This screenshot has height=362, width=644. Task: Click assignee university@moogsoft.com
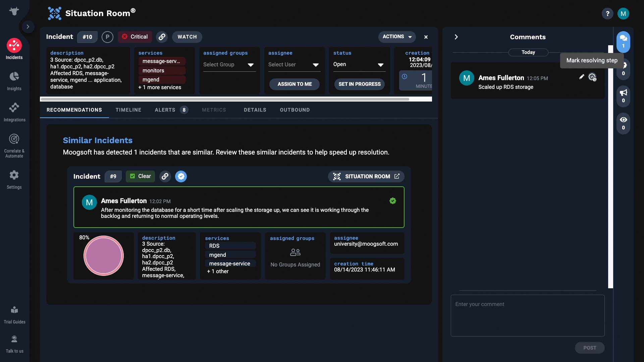[x=366, y=244]
